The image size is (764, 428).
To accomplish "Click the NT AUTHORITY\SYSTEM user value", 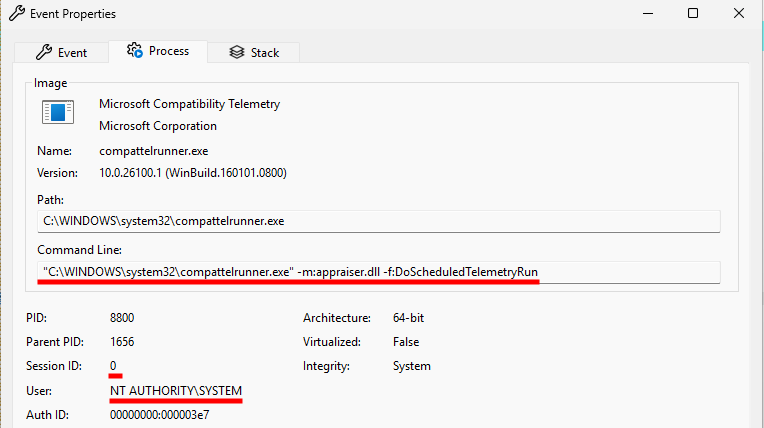I will point(176,391).
